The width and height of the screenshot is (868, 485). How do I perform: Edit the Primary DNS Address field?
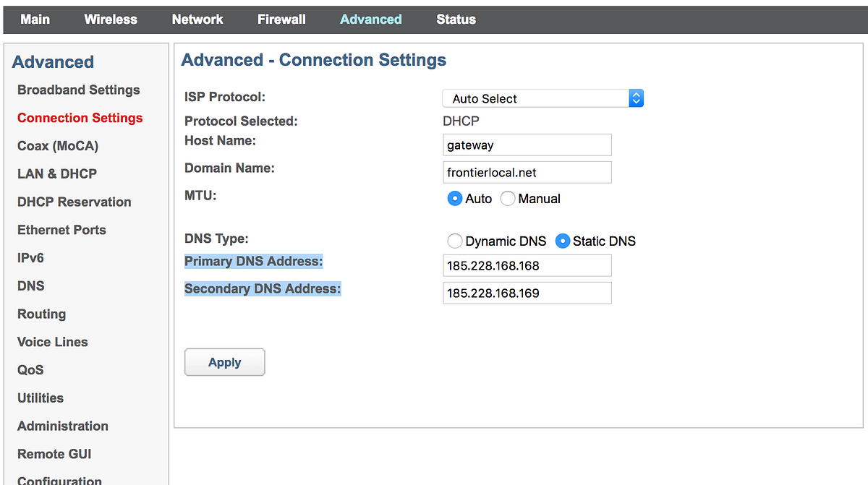click(x=527, y=265)
